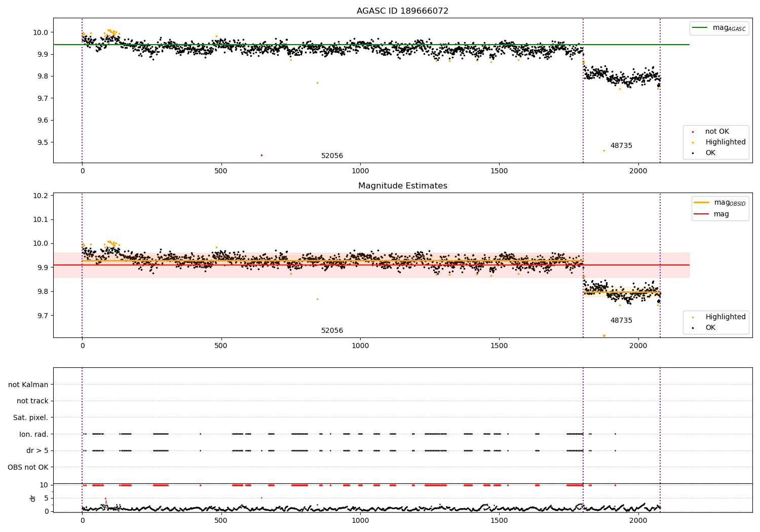Click the '500' x-axis tick in middle plot
Viewport: 760px width, 532px height.
coord(221,346)
